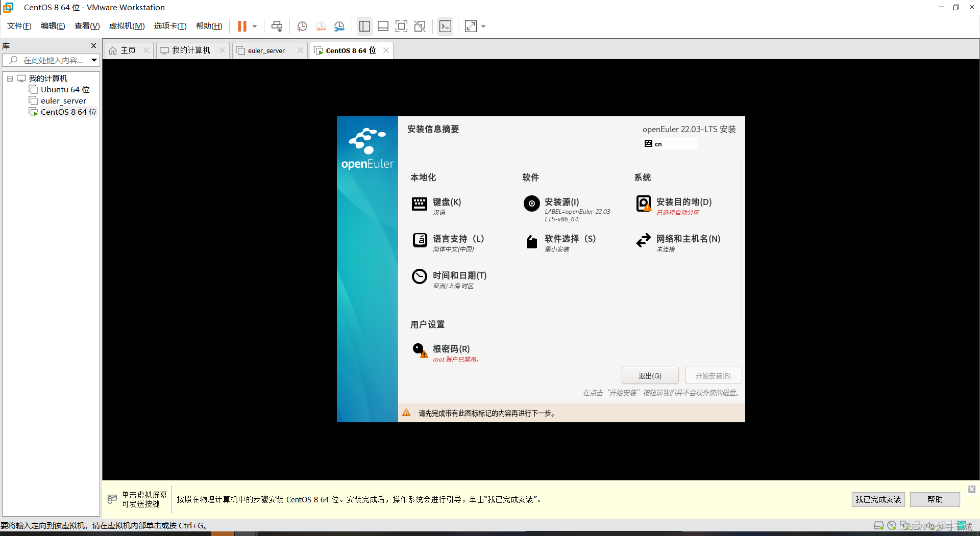Open the 虚拟机(M) menu
980x536 pixels.
tap(127, 26)
